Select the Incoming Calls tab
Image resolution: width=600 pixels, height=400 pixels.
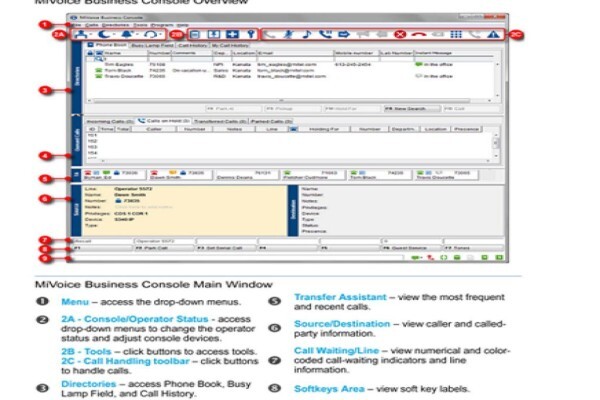(x=110, y=121)
